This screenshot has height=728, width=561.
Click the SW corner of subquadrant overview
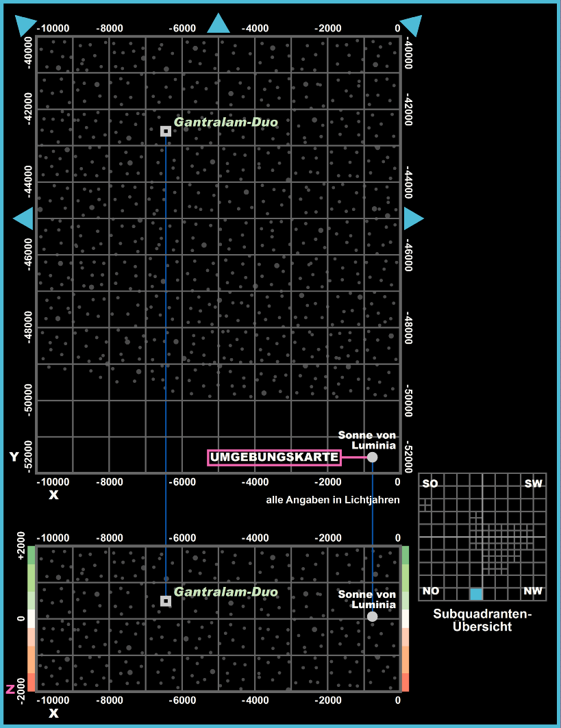point(533,484)
